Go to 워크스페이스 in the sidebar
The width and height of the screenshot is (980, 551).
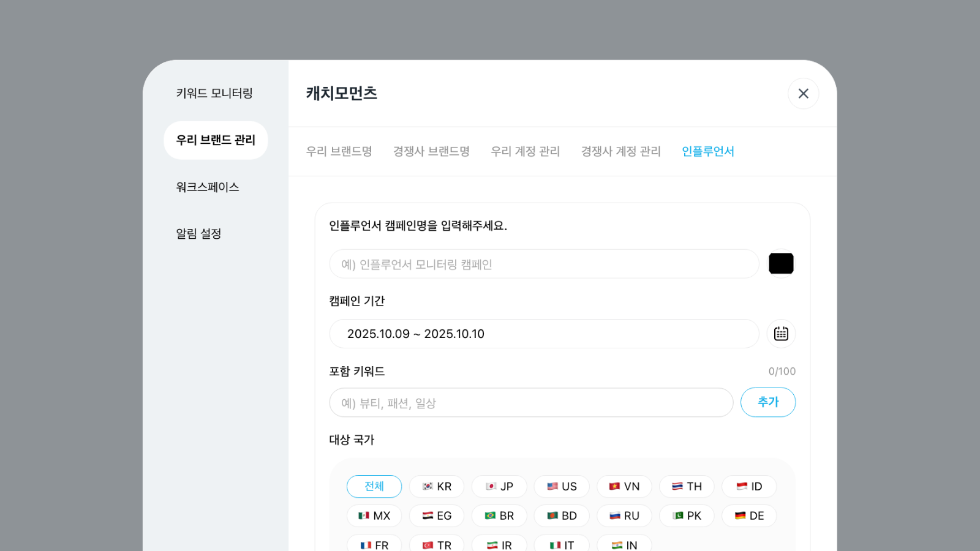pyautogui.click(x=208, y=187)
